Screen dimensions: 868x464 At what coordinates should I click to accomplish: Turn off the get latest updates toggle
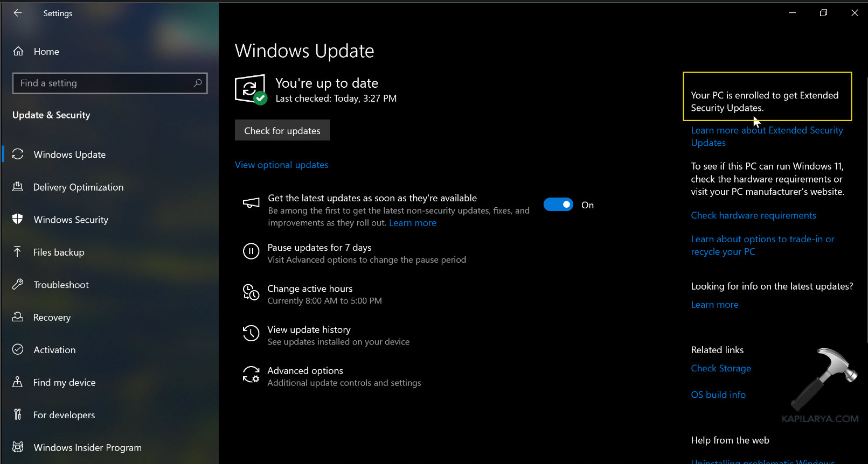(558, 205)
